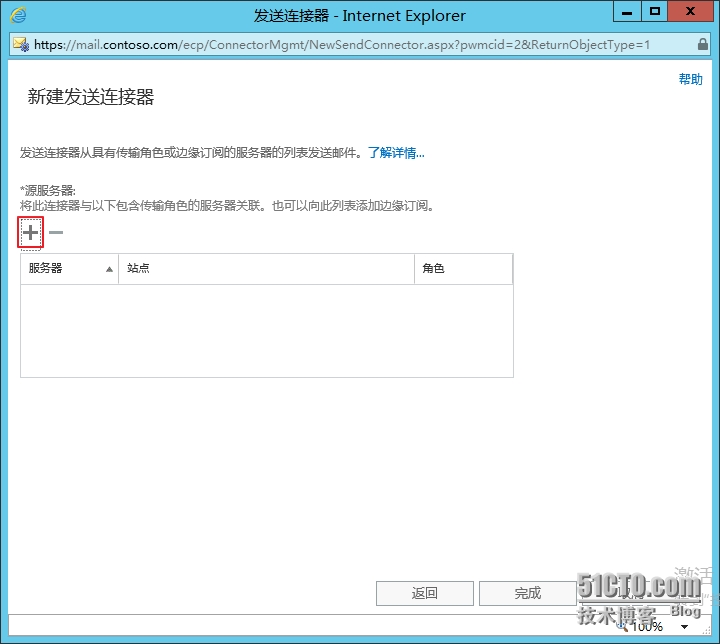The width and height of the screenshot is (720, 644).
Task: Open the zoom level dropdown arrow next to 100%
Action: click(x=685, y=627)
